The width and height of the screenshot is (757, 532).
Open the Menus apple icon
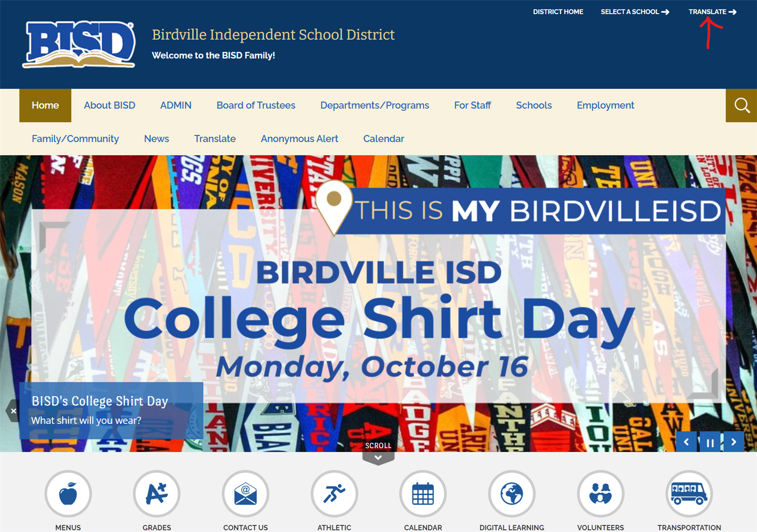pos(68,494)
